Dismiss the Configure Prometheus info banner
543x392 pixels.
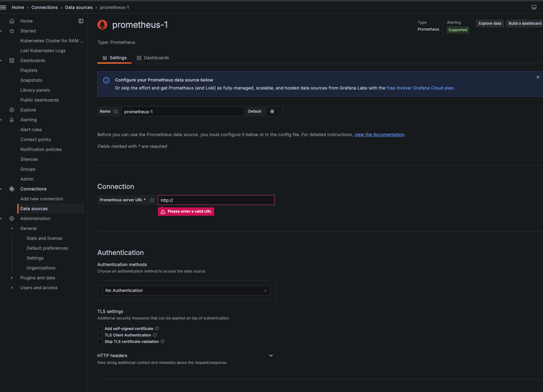click(x=538, y=77)
